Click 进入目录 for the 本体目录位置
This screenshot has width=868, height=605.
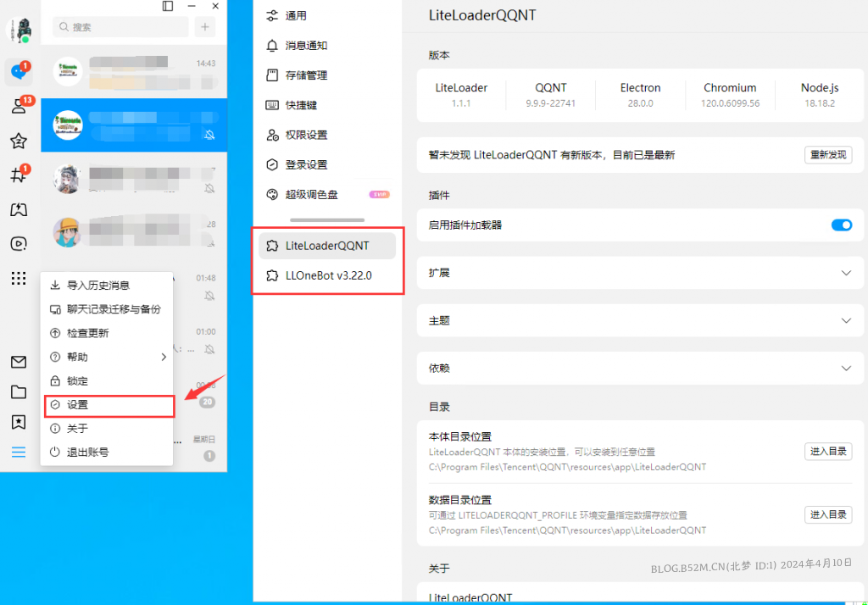click(828, 451)
